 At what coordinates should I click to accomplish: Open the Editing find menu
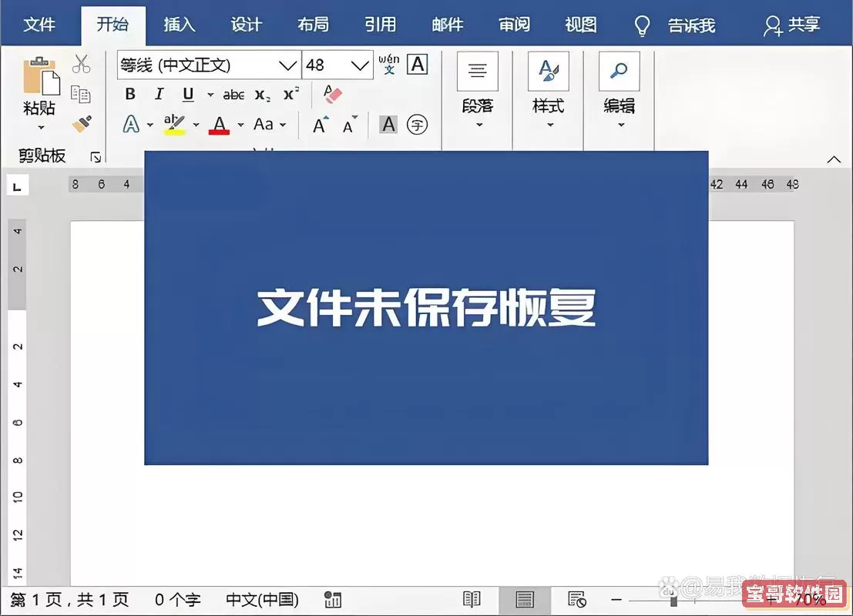(619, 90)
